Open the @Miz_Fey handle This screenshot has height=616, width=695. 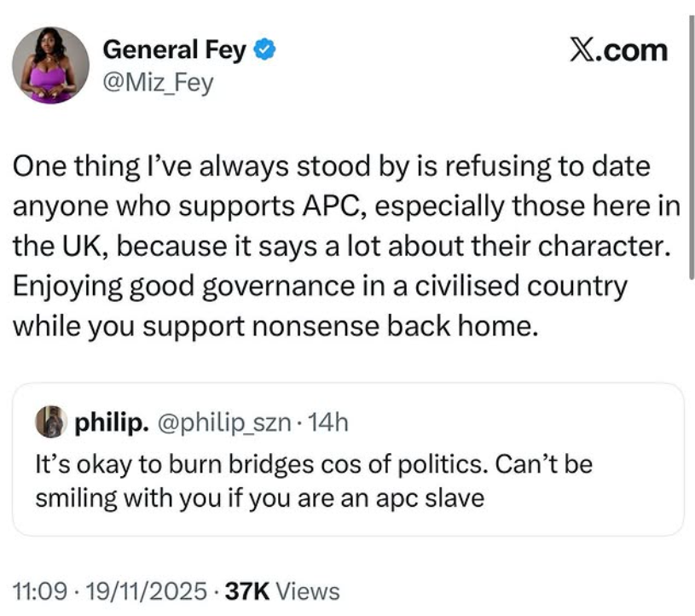[158, 84]
